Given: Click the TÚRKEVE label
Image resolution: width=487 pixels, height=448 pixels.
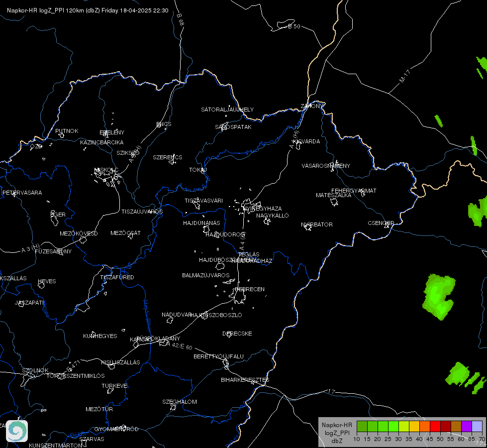Looking at the screenshot, I should point(114,385).
